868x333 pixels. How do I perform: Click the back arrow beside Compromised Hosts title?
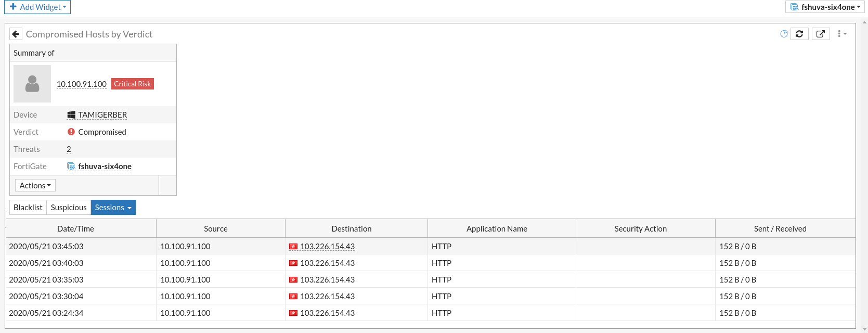(16, 34)
